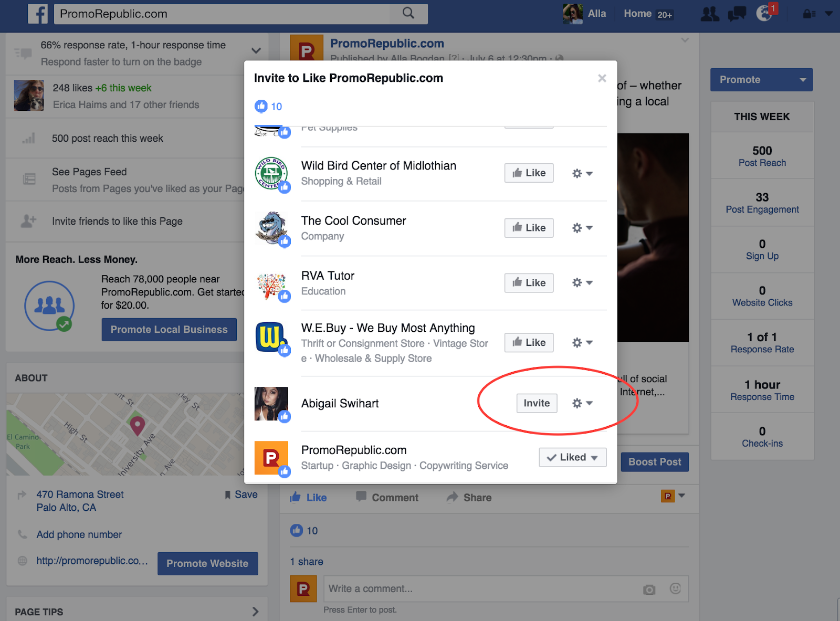Open gear options for The Cool Consumer
This screenshot has height=621, width=840.
582,228
